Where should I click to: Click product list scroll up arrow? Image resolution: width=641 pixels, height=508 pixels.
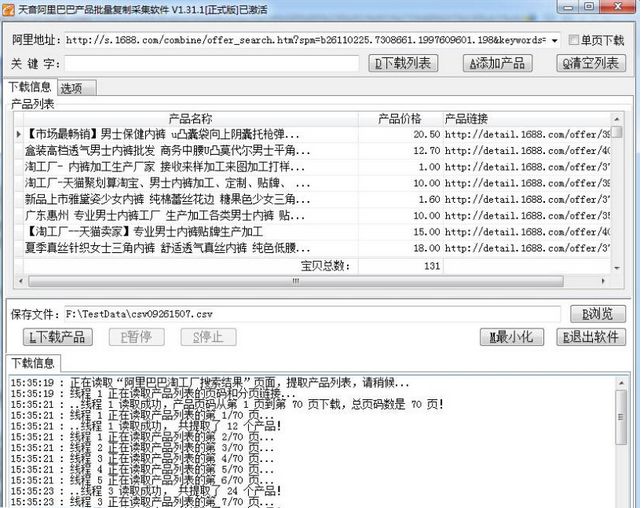[x=617, y=119]
